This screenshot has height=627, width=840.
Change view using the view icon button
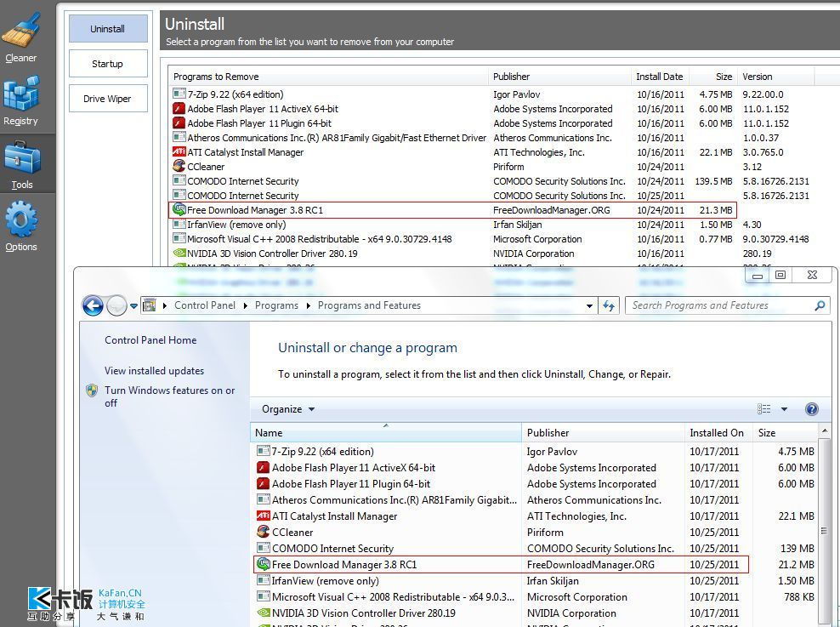pos(764,409)
